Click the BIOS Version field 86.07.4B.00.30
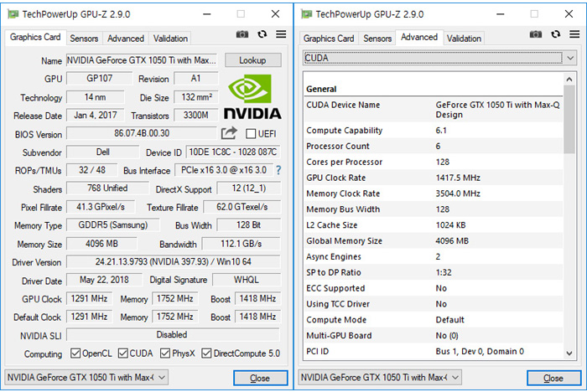This screenshot has height=392, width=587. (x=142, y=133)
